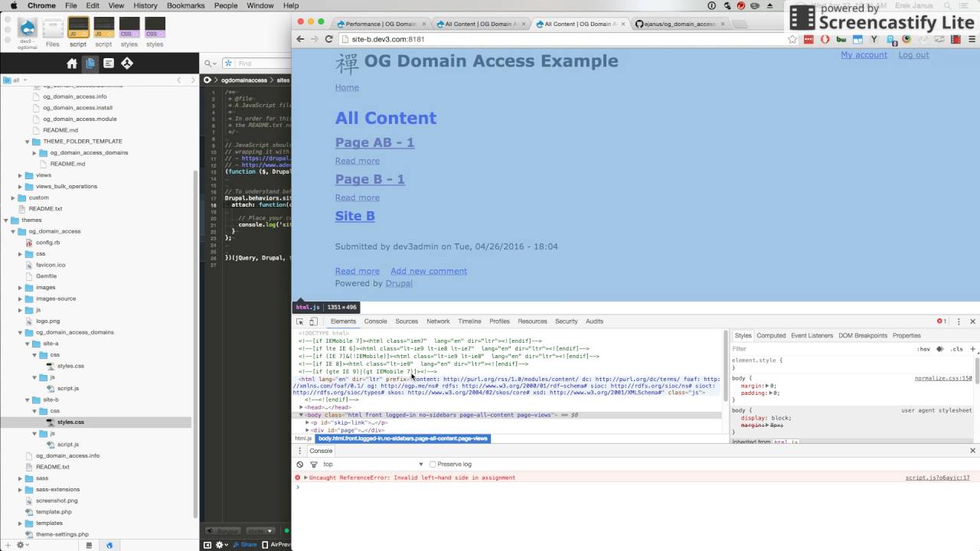Click the inspect element icon in DevTools

(300, 321)
